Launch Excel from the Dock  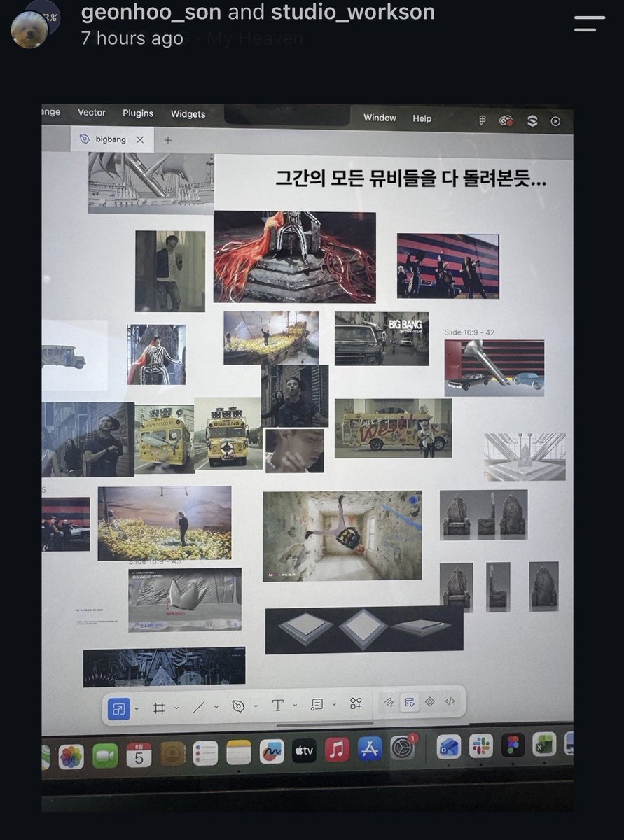tap(543, 744)
